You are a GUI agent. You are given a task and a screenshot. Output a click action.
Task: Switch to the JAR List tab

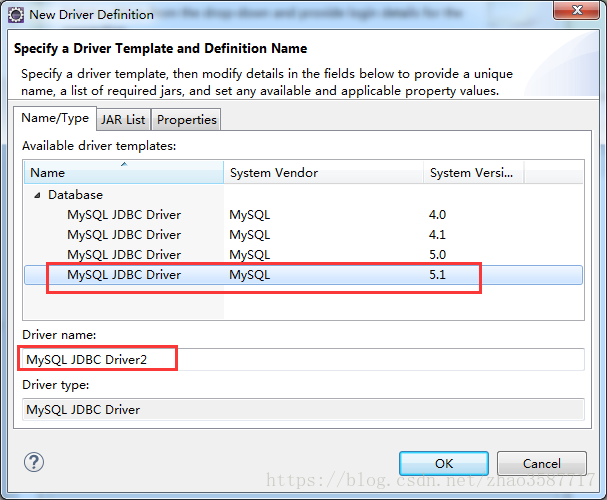point(123,120)
